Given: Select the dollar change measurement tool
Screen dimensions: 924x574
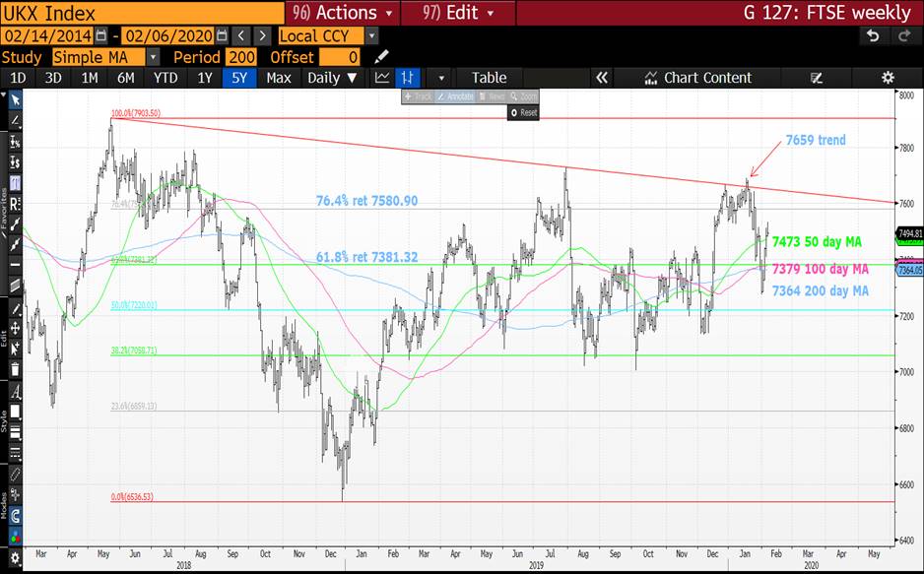Looking at the screenshot, I should pos(16,162).
